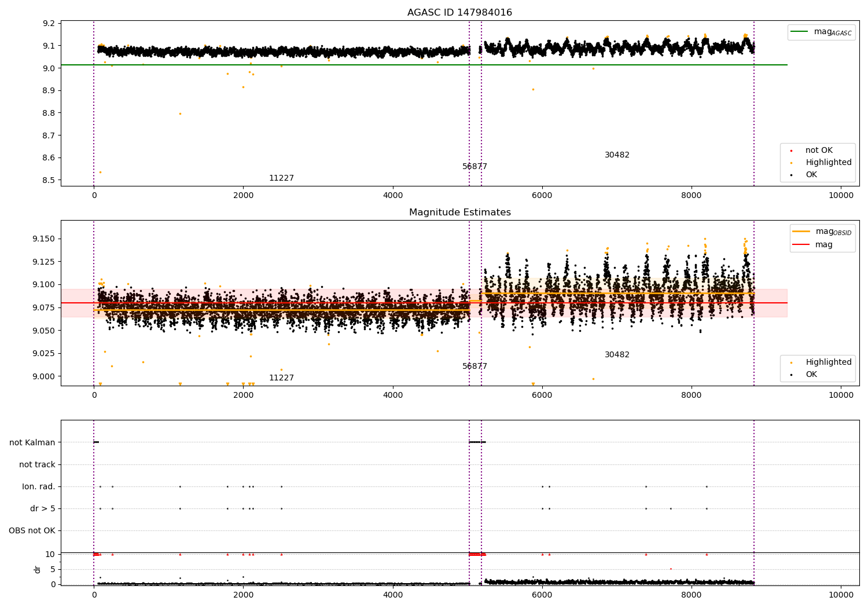This screenshot has height=608, width=868.
Task: Select the red "mag" legend line swatch
Action: 801,245
